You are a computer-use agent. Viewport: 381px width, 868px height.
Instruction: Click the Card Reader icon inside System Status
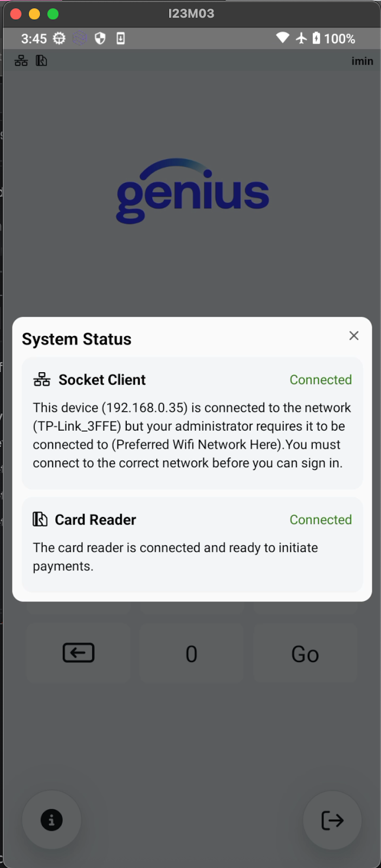click(x=40, y=519)
